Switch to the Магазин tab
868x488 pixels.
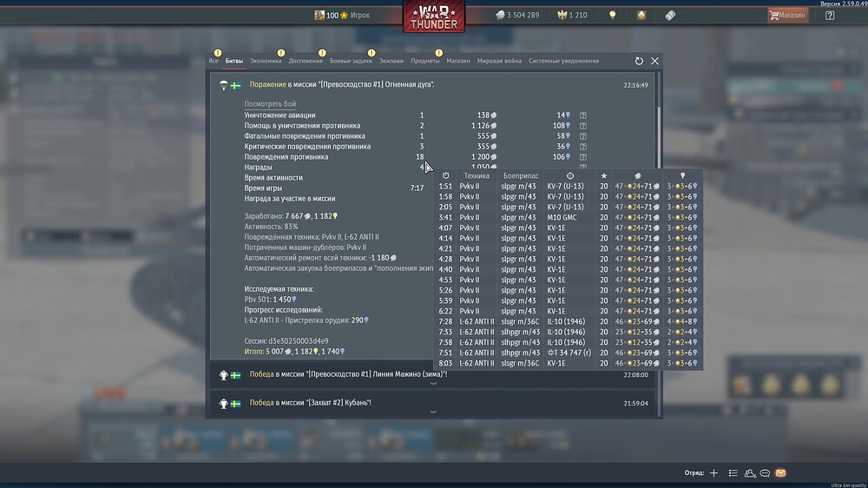(457, 61)
